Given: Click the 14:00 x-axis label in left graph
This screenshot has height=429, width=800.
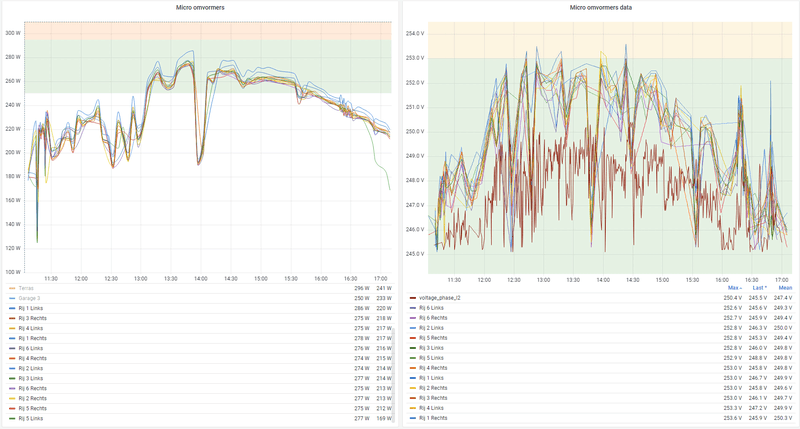Looking at the screenshot, I should (201, 279).
